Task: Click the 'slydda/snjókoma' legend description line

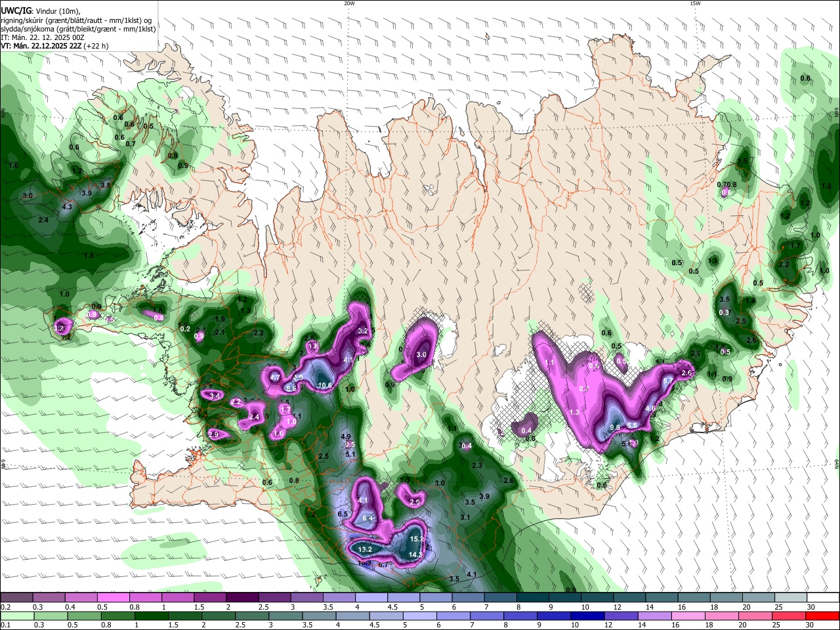Action: click(78, 29)
